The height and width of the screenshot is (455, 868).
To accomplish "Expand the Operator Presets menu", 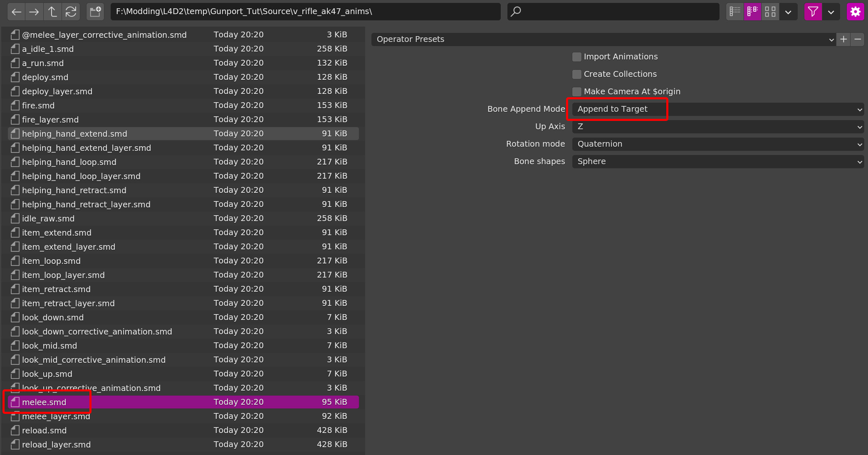I will (x=603, y=39).
